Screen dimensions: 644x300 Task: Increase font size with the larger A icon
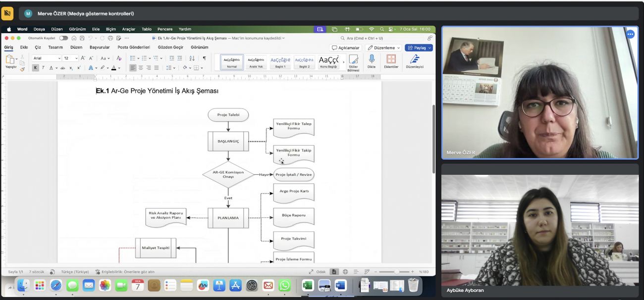[83, 58]
